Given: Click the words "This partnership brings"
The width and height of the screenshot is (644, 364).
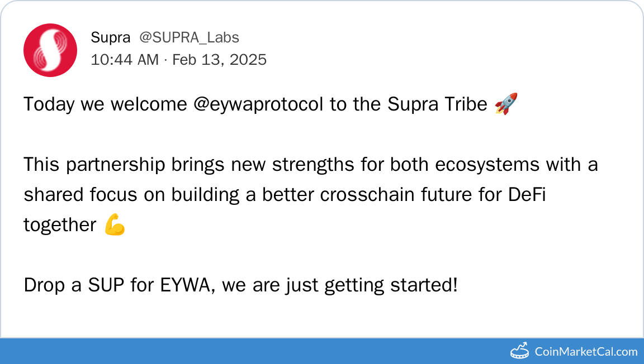Looking at the screenshot, I should tap(119, 165).
